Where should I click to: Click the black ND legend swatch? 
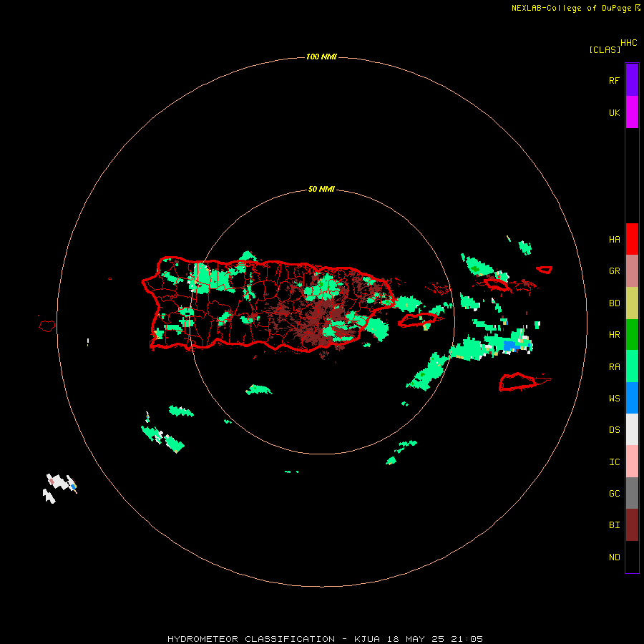[632, 557]
